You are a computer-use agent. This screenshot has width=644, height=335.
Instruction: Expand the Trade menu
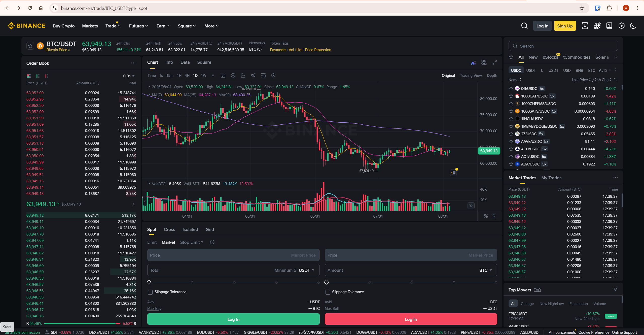coord(113,26)
